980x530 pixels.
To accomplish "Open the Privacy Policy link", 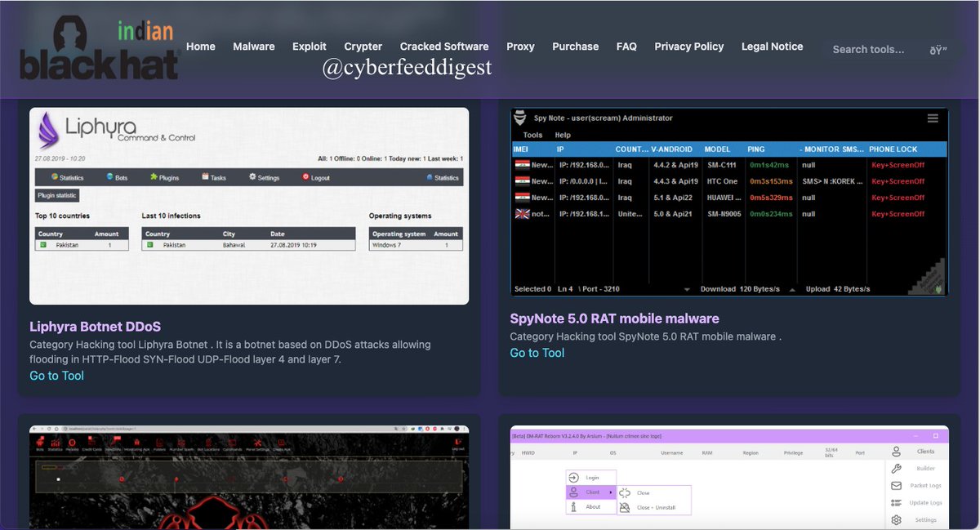I will [689, 47].
